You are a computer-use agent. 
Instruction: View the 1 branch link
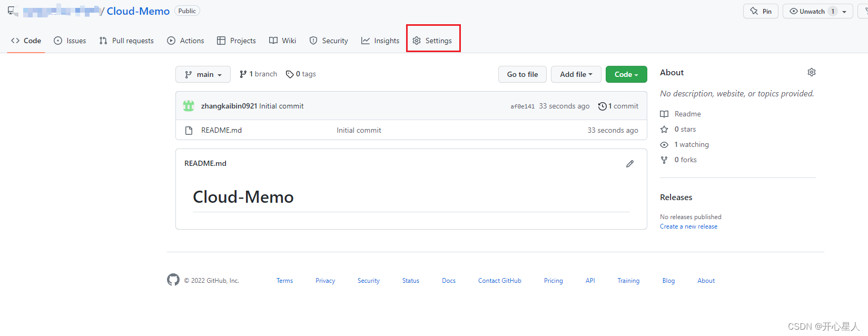click(x=258, y=74)
